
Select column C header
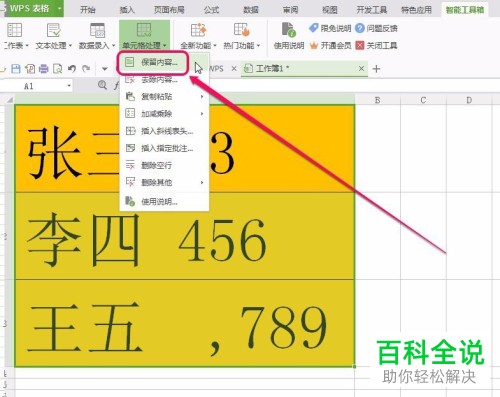[423, 100]
